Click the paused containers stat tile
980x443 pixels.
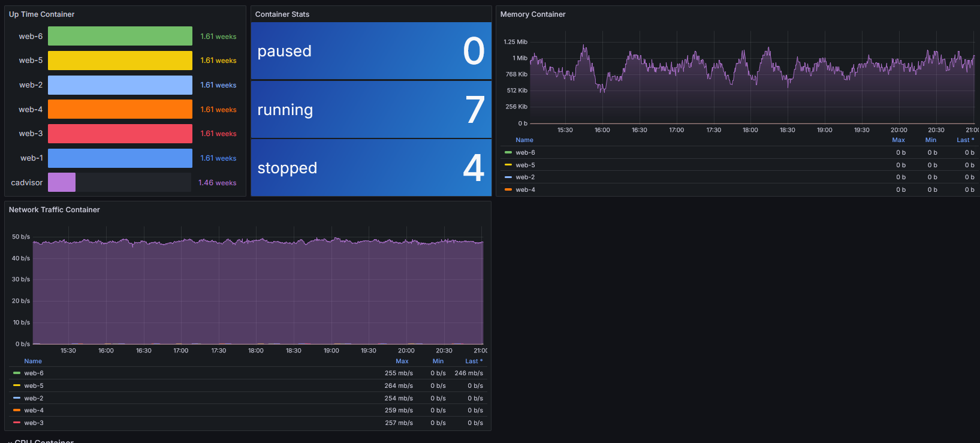pyautogui.click(x=371, y=51)
